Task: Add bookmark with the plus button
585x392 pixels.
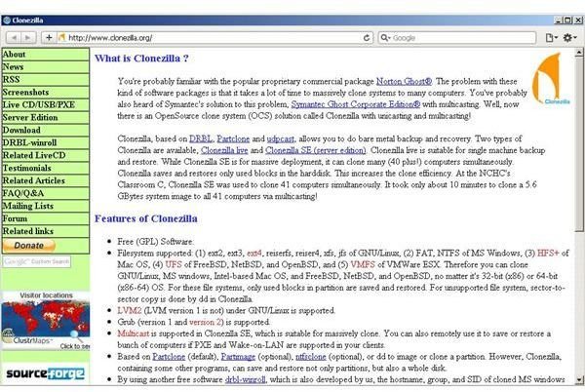Action: (x=49, y=38)
